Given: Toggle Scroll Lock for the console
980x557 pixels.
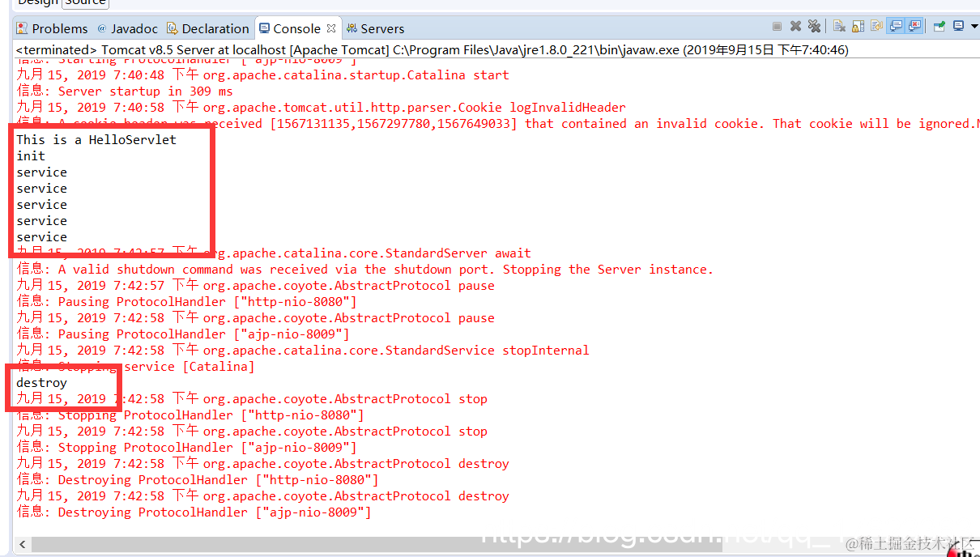Looking at the screenshot, I should coord(858,26).
